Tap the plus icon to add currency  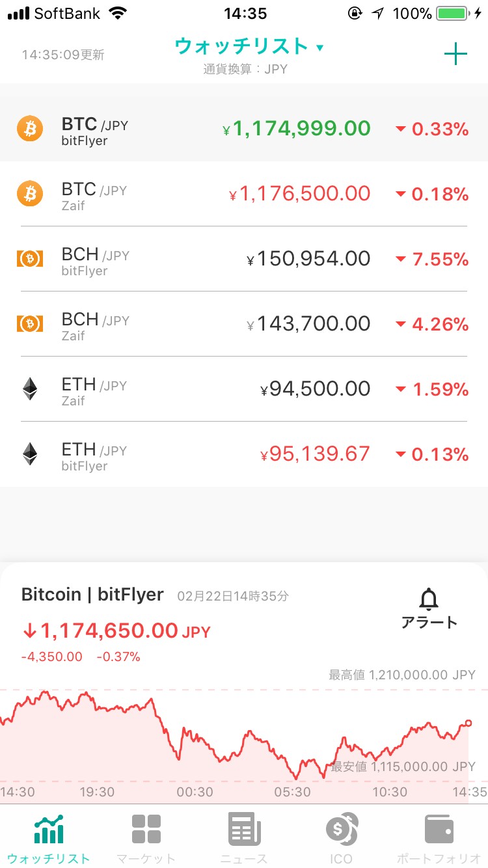455,55
